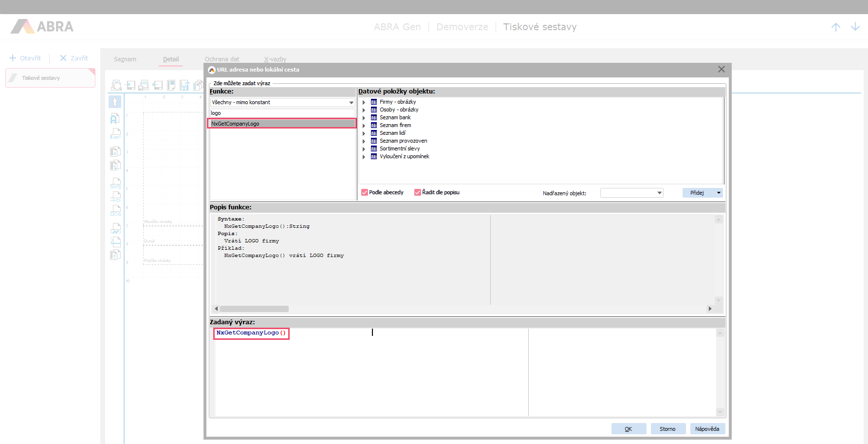Toggle the Podle abecedy checkbox
Image resolution: width=868 pixels, height=444 pixels.
(x=365, y=192)
